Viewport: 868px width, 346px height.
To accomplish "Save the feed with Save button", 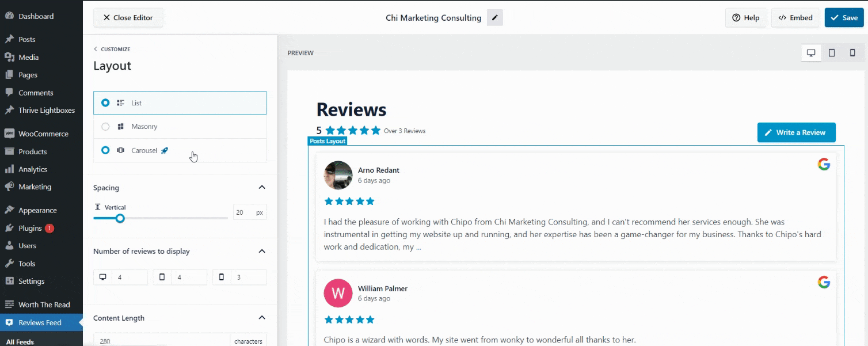I will (x=844, y=18).
